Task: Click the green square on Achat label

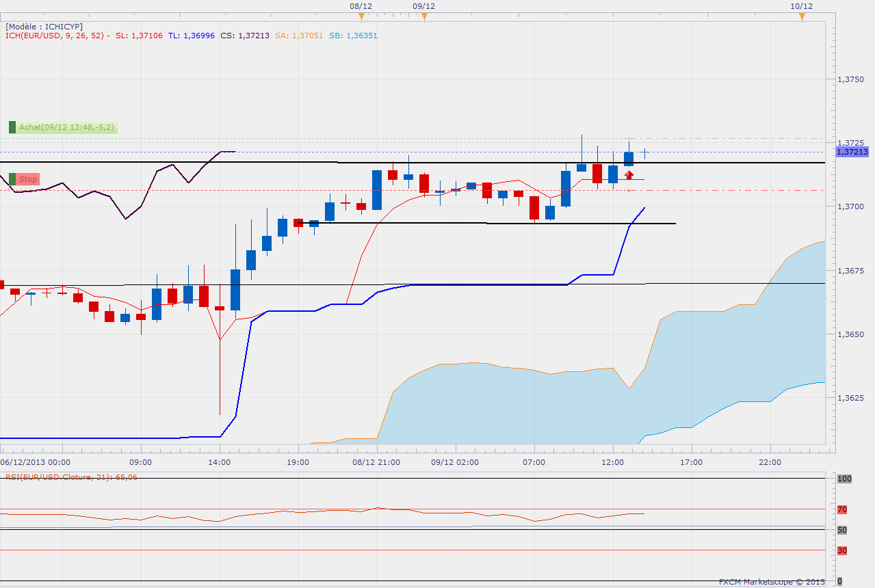Action: click(12, 127)
